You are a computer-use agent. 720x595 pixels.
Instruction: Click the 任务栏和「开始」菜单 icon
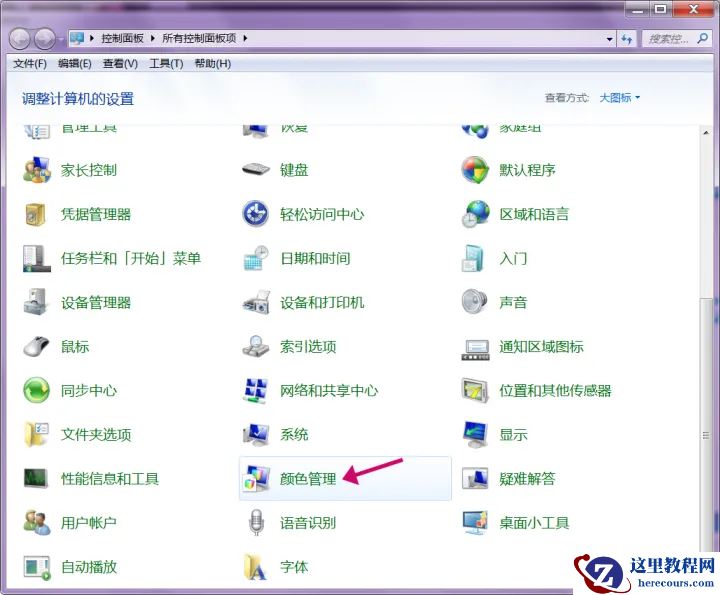36,258
